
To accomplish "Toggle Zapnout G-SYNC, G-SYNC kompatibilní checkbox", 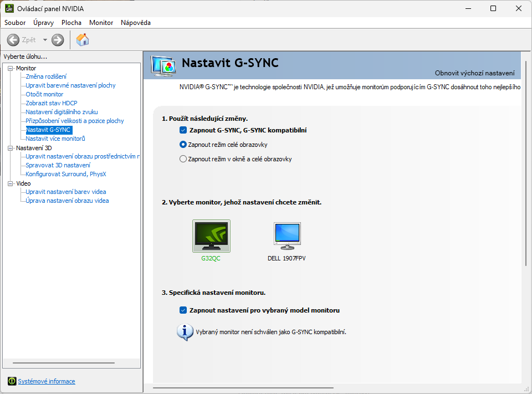I will (x=183, y=130).
